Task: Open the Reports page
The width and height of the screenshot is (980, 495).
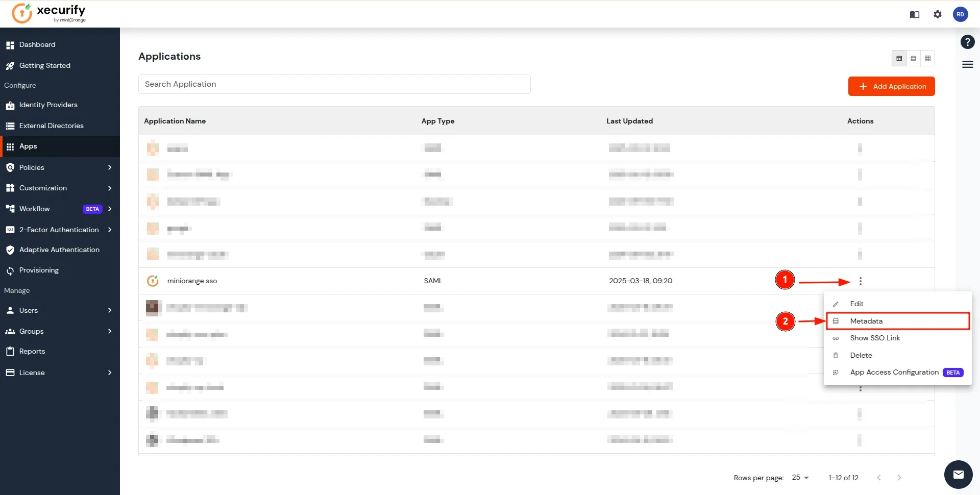Action: [32, 351]
